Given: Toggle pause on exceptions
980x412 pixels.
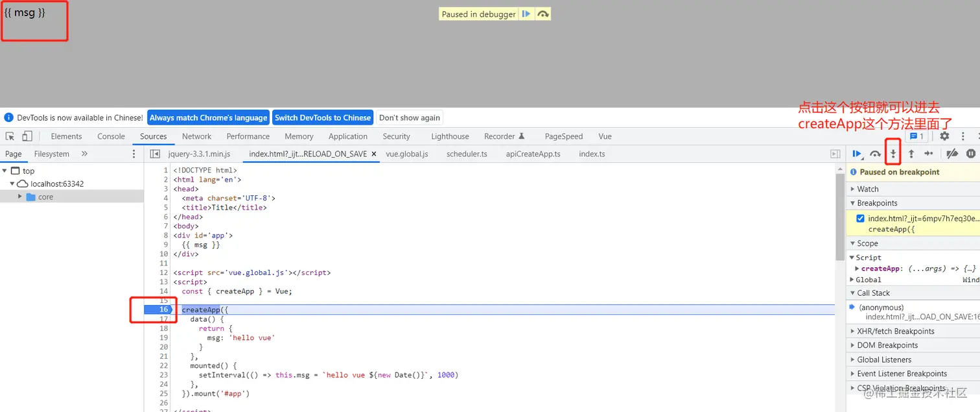Looking at the screenshot, I should click(970, 154).
